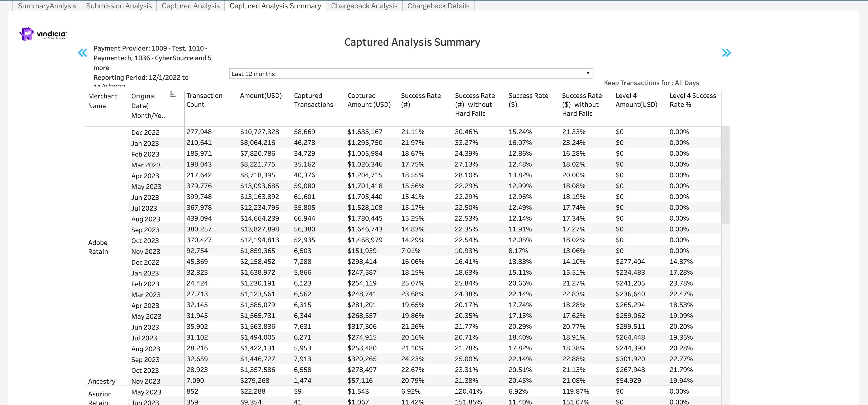The height and width of the screenshot is (405, 868).
Task: Select the Captured Analysis Summary tab
Action: point(275,6)
